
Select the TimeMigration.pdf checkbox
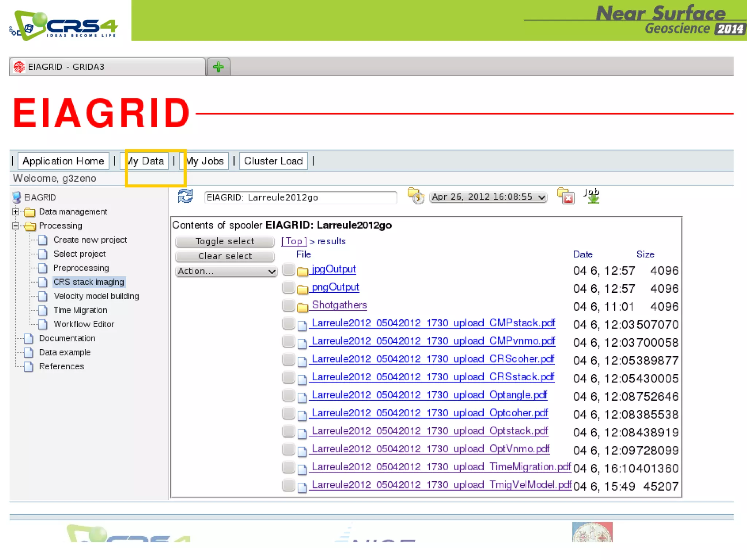[288, 467]
